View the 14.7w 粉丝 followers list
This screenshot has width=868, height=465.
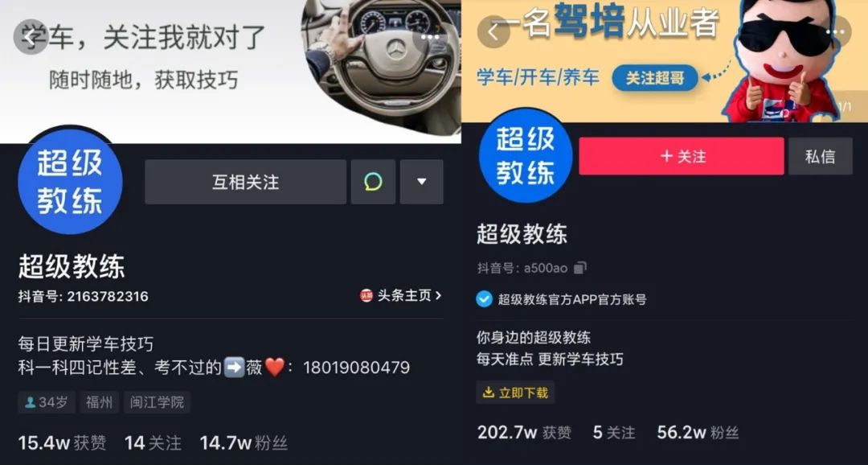[x=244, y=442]
